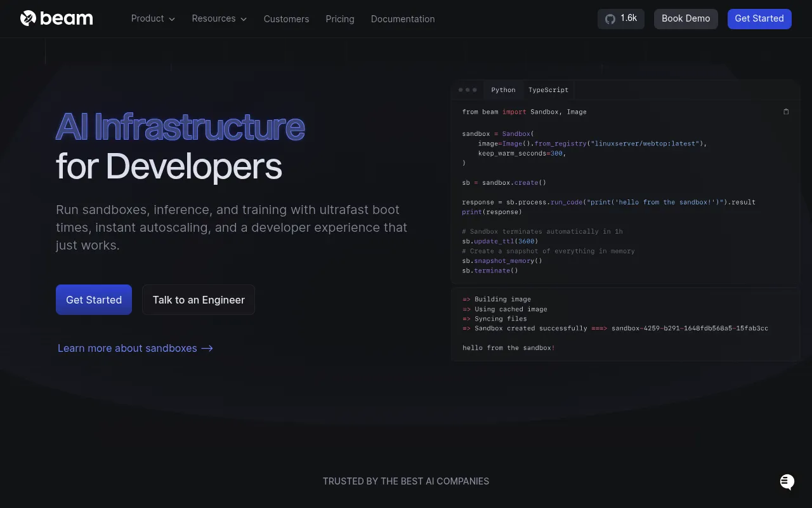Click 'hello from the sandbox!' output line
The height and width of the screenshot is (508, 812).
point(509,348)
